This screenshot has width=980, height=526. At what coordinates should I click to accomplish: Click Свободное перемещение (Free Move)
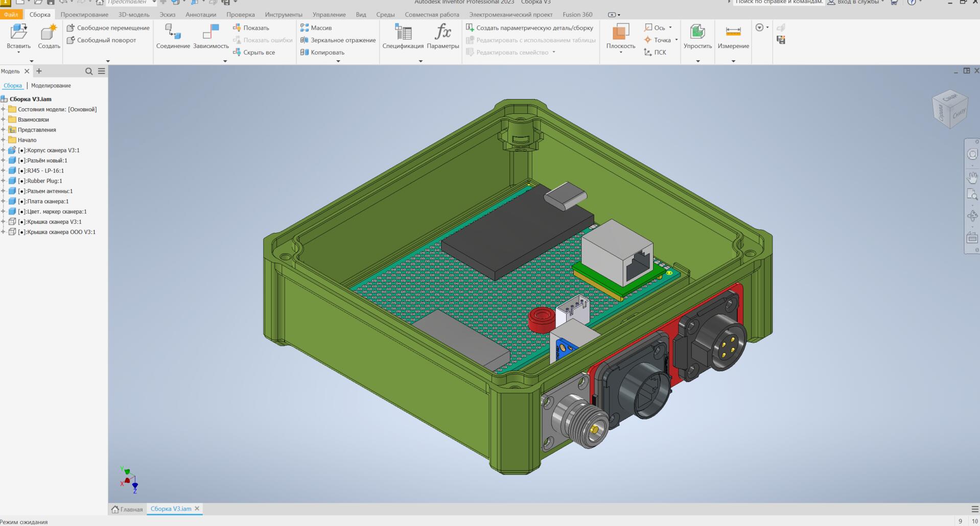click(x=108, y=28)
